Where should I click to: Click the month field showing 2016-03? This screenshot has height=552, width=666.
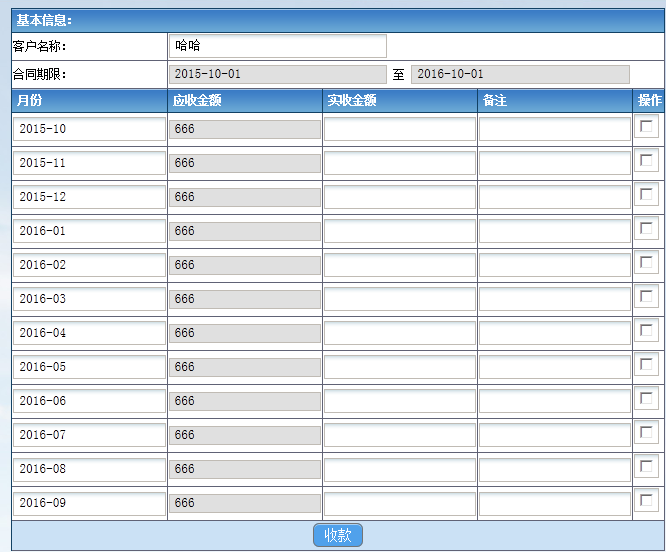(89, 299)
